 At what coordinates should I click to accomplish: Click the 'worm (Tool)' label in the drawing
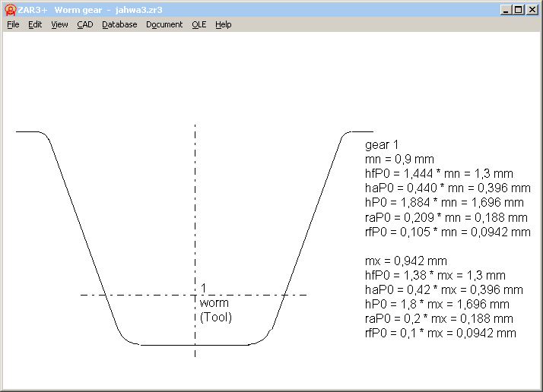click(x=215, y=310)
